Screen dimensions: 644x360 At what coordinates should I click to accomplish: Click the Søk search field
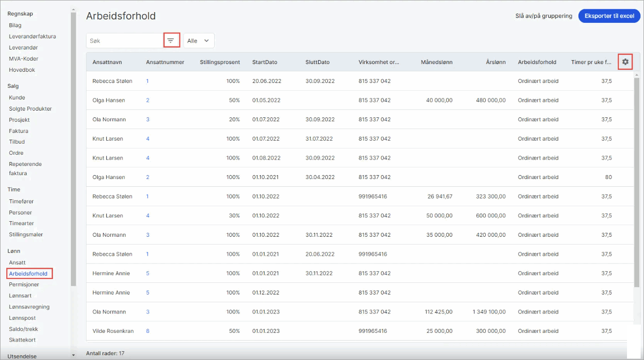(125, 41)
